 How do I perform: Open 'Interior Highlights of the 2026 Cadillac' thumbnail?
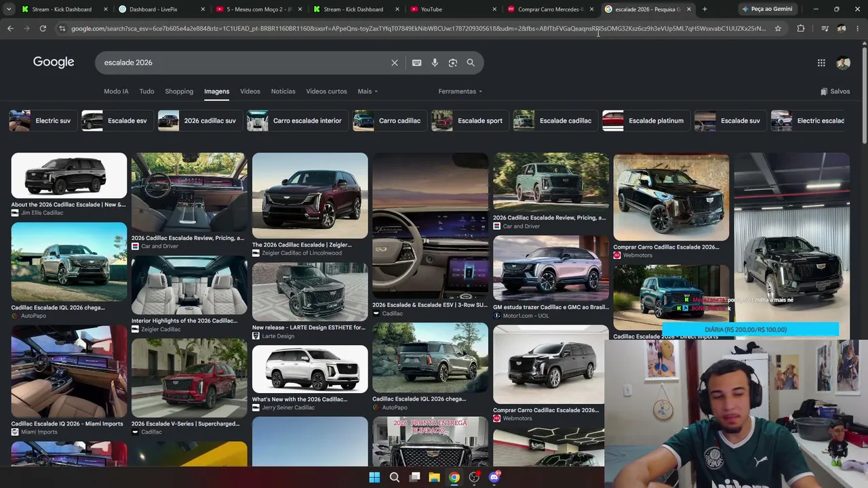[189, 285]
